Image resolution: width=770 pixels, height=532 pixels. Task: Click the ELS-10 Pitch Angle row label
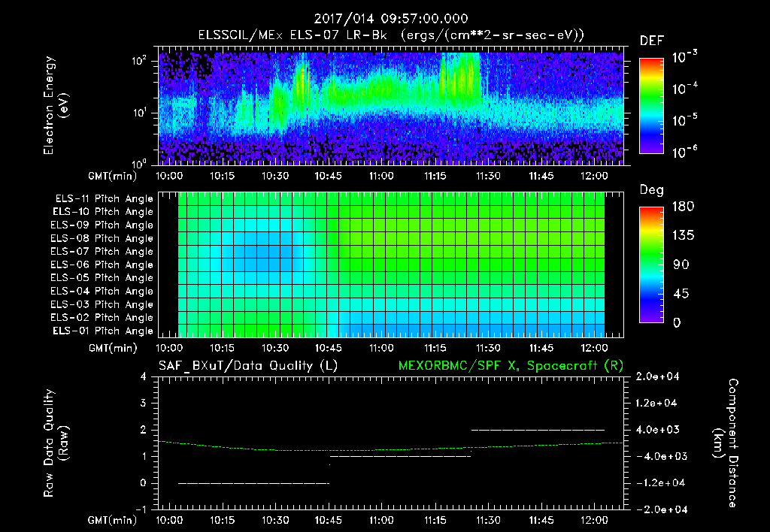103,212
